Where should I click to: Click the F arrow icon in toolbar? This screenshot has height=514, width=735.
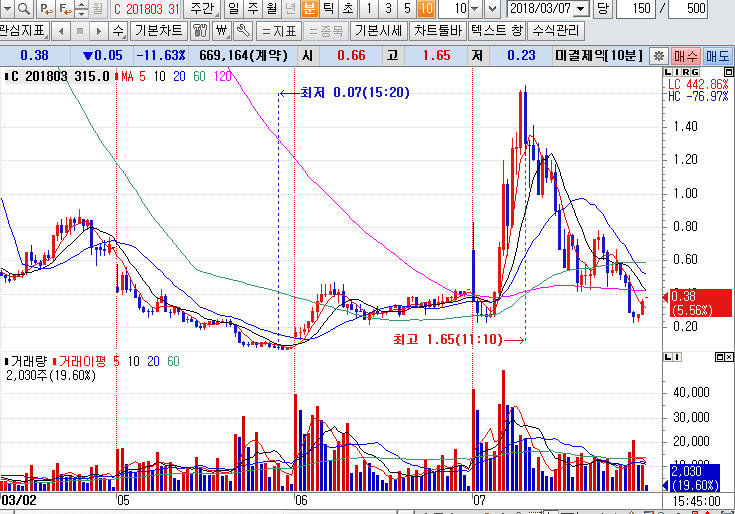point(65,9)
